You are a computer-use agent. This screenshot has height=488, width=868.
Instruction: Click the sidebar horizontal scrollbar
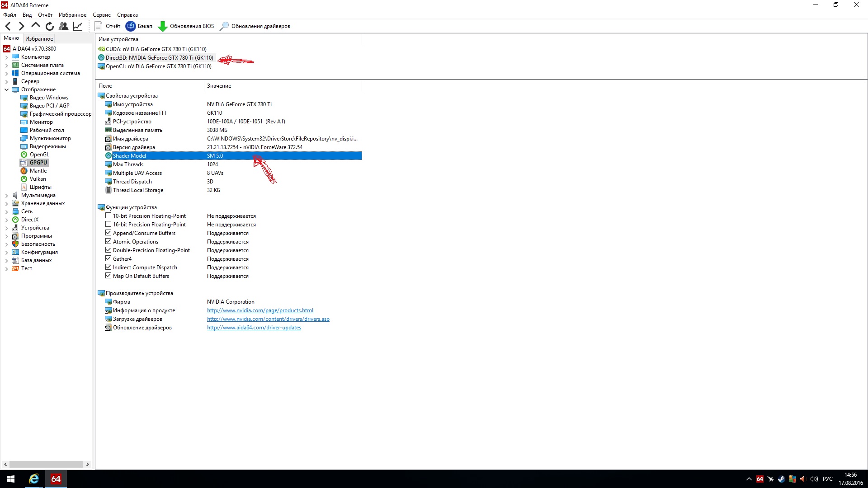[45, 464]
